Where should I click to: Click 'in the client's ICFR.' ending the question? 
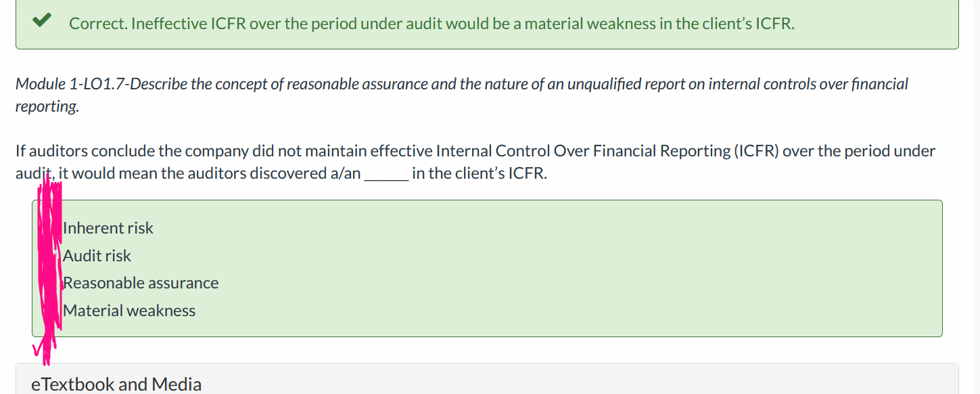coord(480,173)
